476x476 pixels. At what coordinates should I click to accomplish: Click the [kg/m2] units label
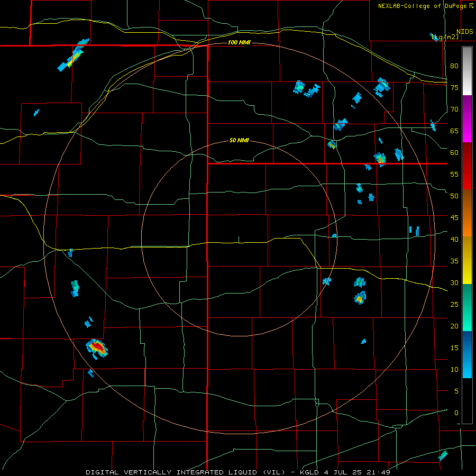pos(445,36)
